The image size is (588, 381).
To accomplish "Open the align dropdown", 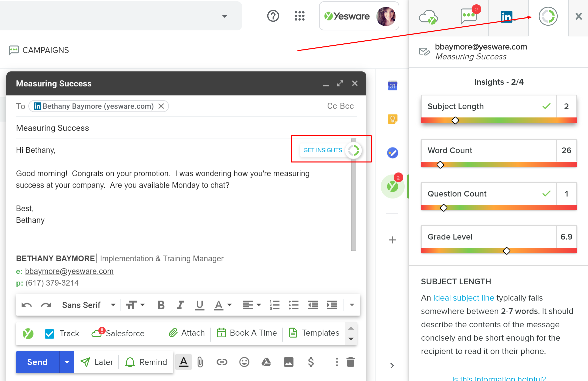I will pyautogui.click(x=252, y=305).
